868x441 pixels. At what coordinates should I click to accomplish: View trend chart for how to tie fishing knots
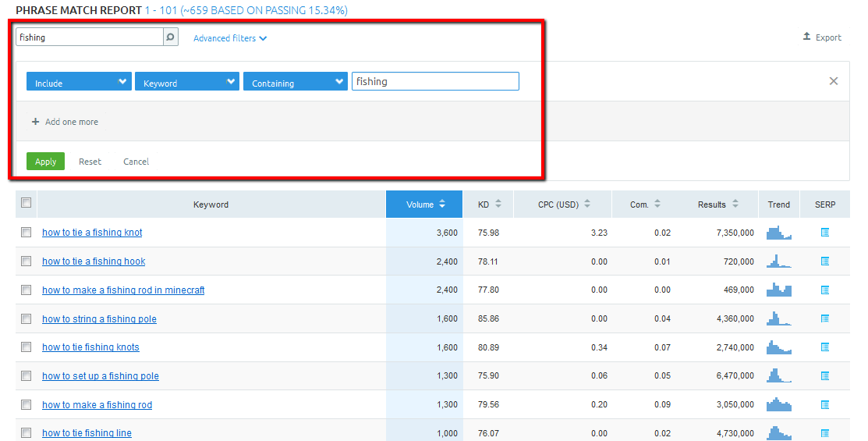(x=779, y=347)
